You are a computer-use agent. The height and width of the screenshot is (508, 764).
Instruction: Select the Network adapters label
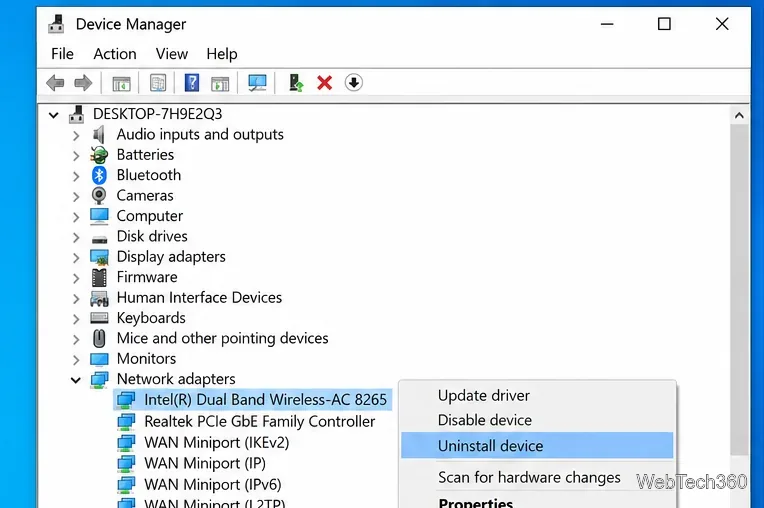pos(176,379)
